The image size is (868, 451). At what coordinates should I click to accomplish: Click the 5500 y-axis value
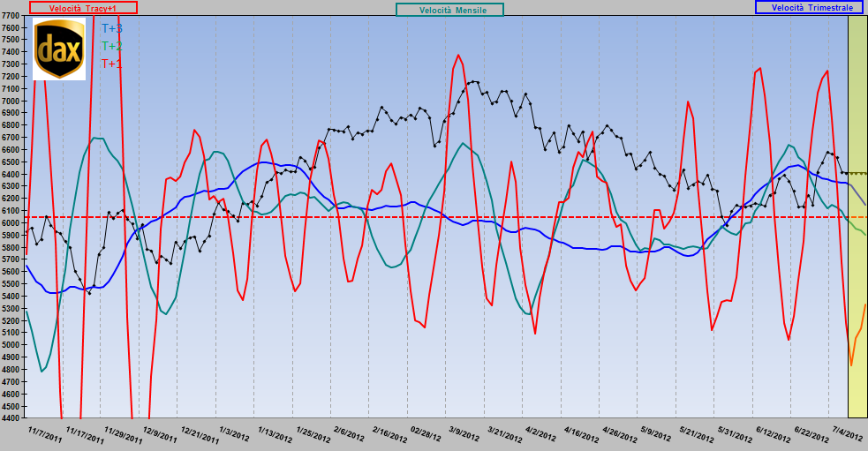[11, 284]
